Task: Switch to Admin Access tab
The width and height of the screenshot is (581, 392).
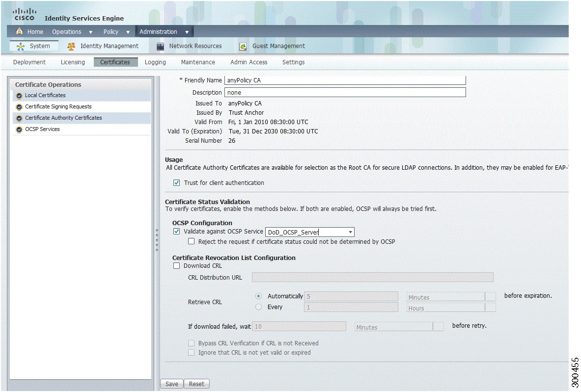Action: [x=249, y=62]
